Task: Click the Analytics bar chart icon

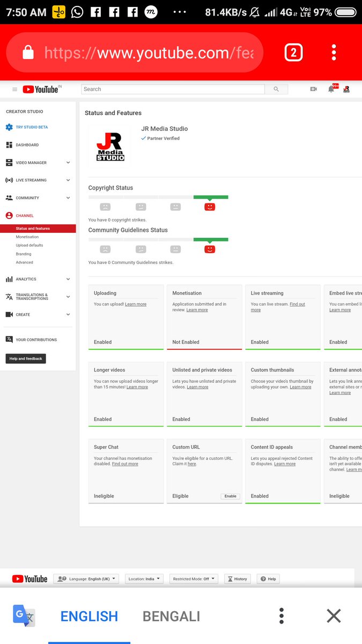Action: point(9,279)
